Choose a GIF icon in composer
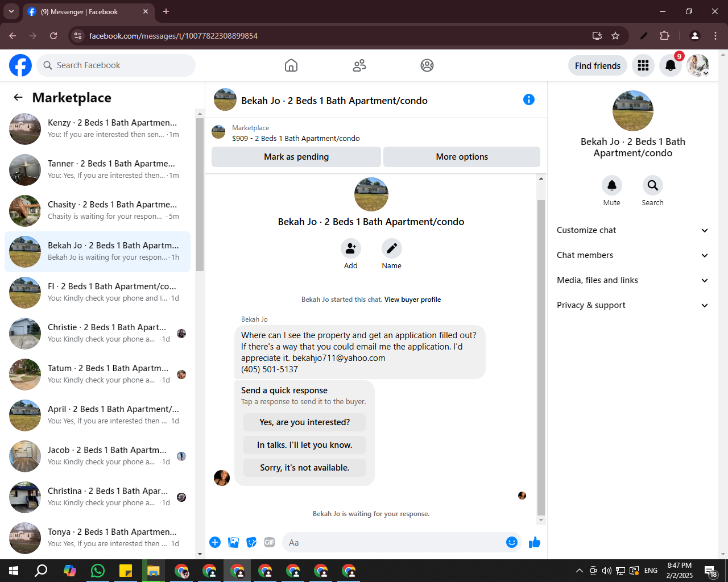The height and width of the screenshot is (582, 728). tap(270, 542)
